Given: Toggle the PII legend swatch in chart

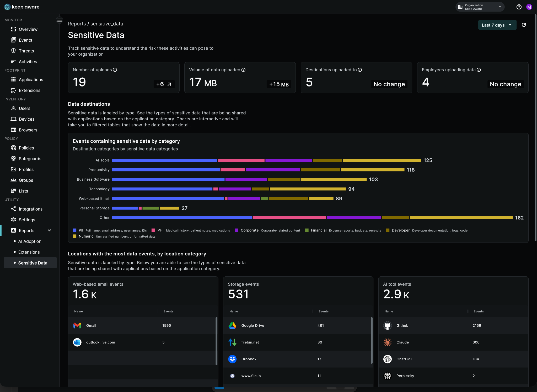Looking at the screenshot, I should coord(75,230).
